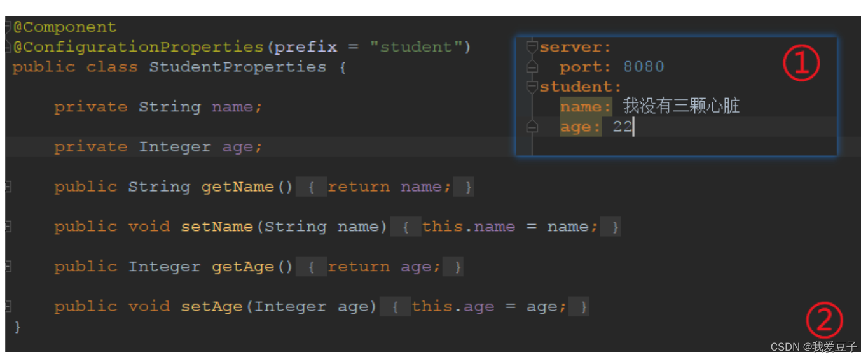Viewport: 868px width, 359px height.
Task: Click the setName method name
Action: tap(217, 227)
